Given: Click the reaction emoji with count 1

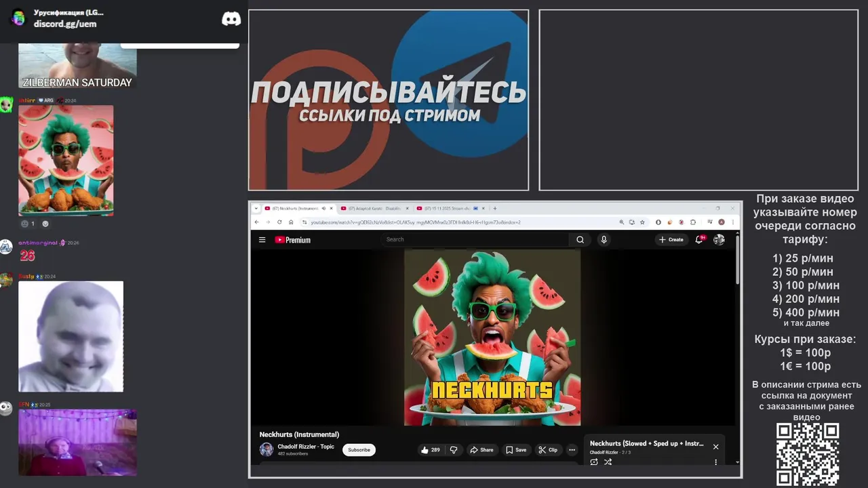Looking at the screenshot, I should tap(28, 224).
